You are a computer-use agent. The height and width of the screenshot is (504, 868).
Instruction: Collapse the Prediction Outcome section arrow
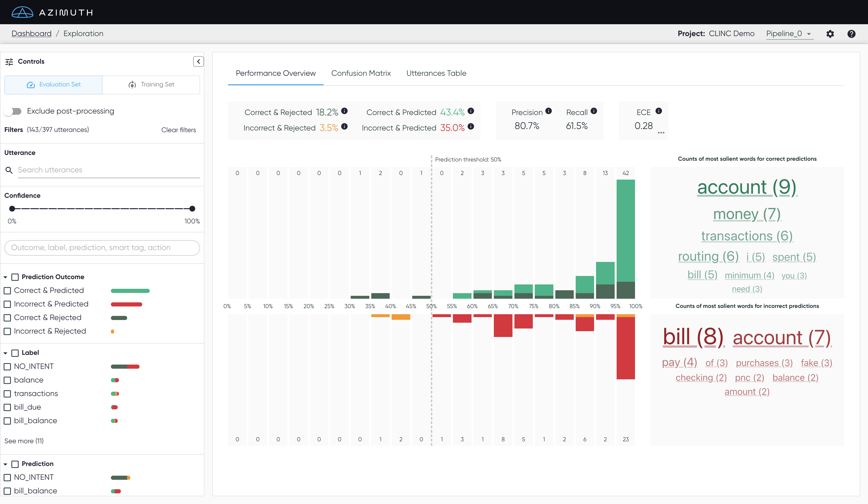click(x=6, y=277)
